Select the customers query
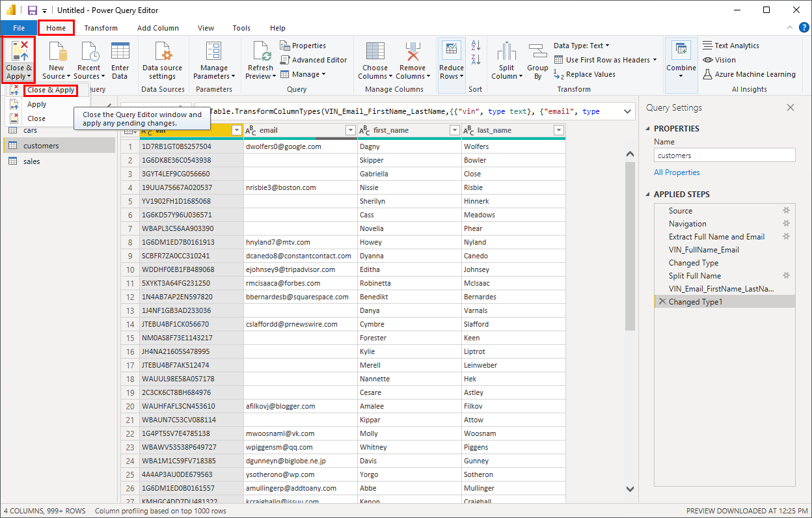This screenshot has height=518, width=812. pyautogui.click(x=59, y=146)
